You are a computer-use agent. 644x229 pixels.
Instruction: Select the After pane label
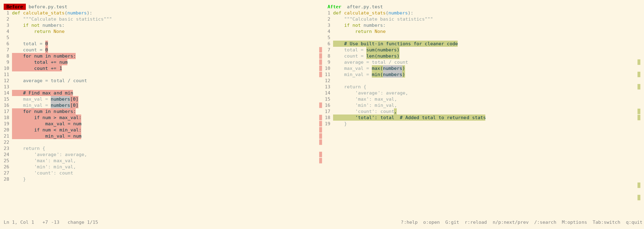pyautogui.click(x=334, y=7)
